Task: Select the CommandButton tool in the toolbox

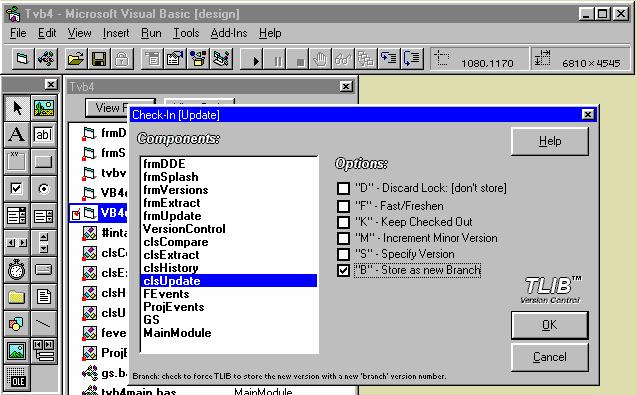Action: [43, 161]
